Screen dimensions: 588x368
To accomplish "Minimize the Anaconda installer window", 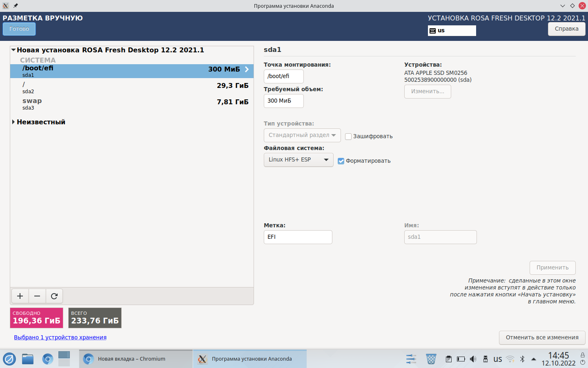I will pyautogui.click(x=563, y=6).
